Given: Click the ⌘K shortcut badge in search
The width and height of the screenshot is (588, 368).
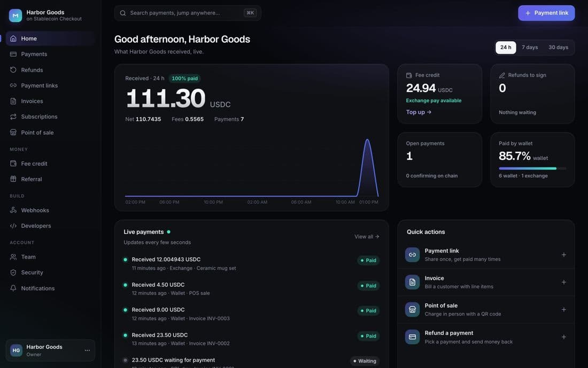Looking at the screenshot, I should (x=250, y=13).
